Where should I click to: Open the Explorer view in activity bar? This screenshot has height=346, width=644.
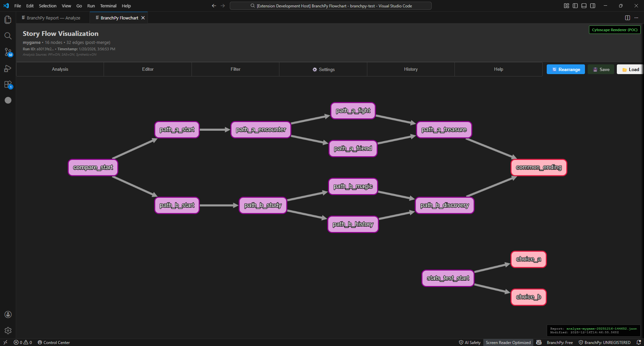[x=8, y=20]
